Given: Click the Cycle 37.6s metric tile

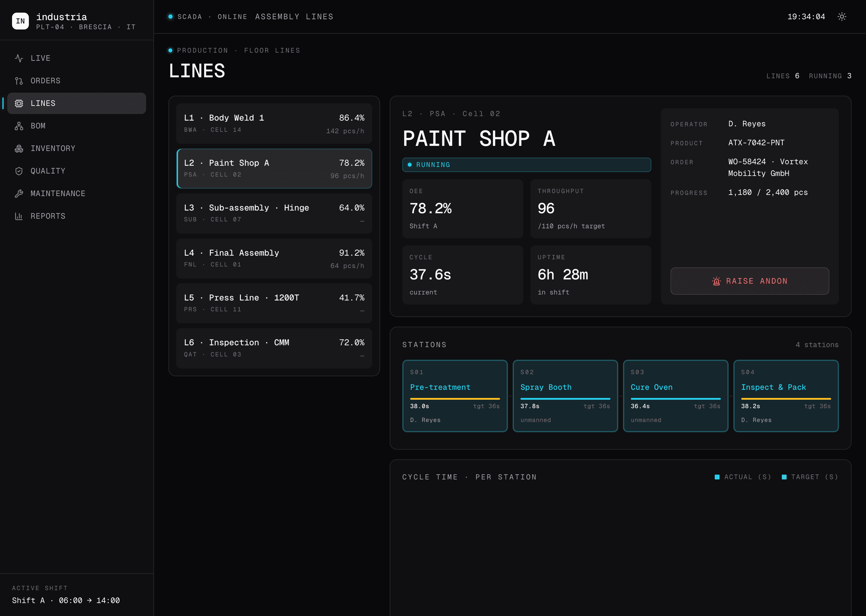Looking at the screenshot, I should point(462,275).
